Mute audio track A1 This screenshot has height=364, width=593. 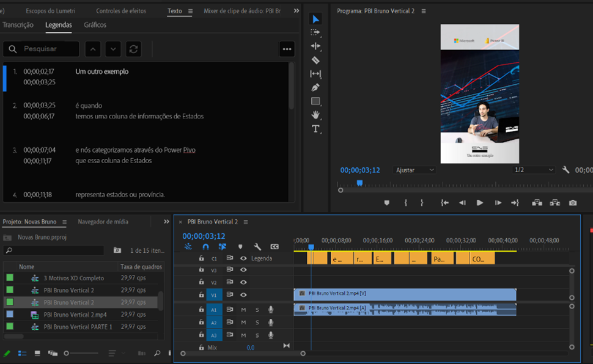[x=243, y=310]
